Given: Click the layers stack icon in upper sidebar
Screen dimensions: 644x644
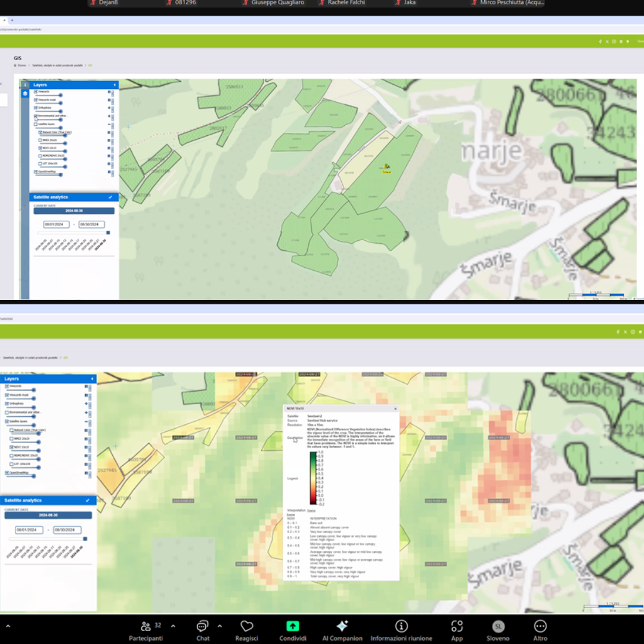Looking at the screenshot, I should click(25, 94).
